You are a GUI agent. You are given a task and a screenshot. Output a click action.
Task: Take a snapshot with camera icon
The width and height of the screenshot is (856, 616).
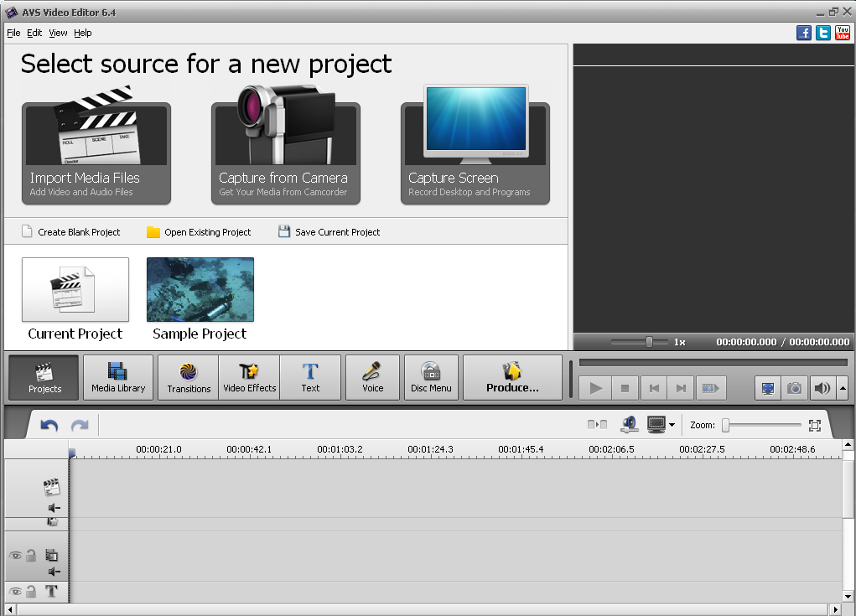point(794,389)
